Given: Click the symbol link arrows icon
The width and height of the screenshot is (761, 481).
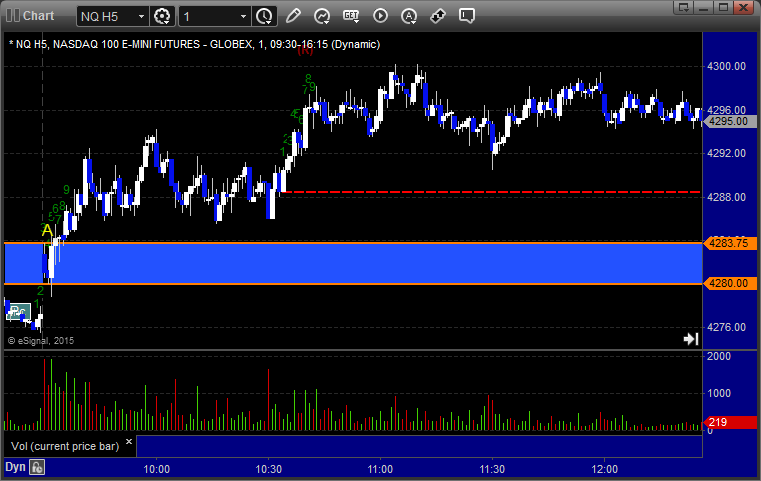Looking at the screenshot, I should tap(438, 16).
